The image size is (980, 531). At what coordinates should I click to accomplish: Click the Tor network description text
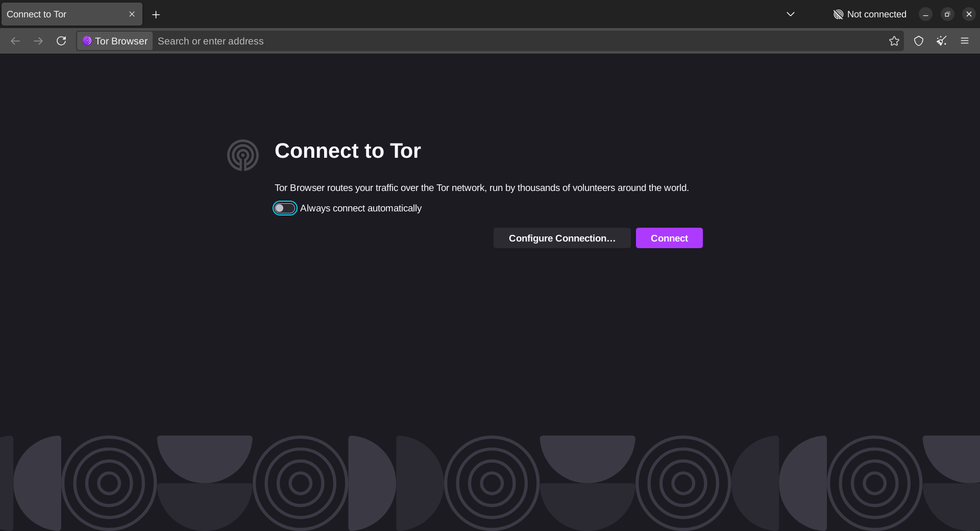coord(482,188)
